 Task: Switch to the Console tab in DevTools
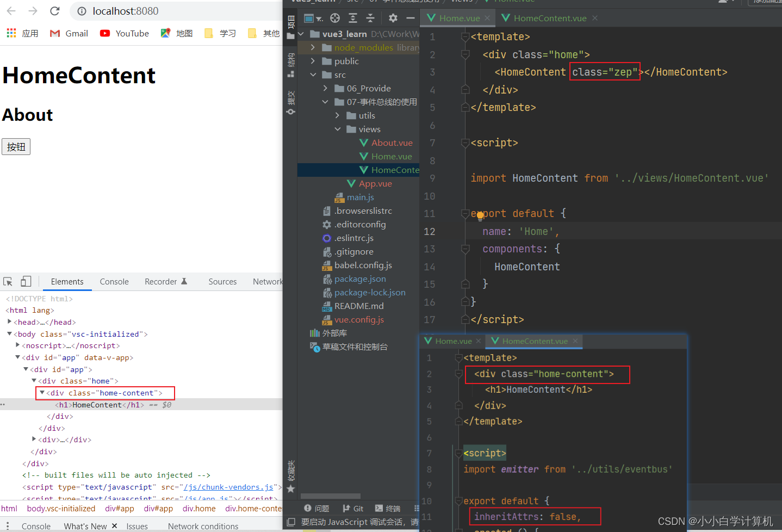pos(114,281)
